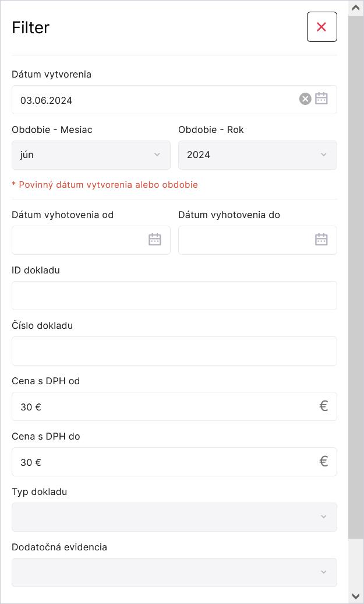
Task: Open calendar for Dátum vyhotovenia do
Action: (321, 240)
